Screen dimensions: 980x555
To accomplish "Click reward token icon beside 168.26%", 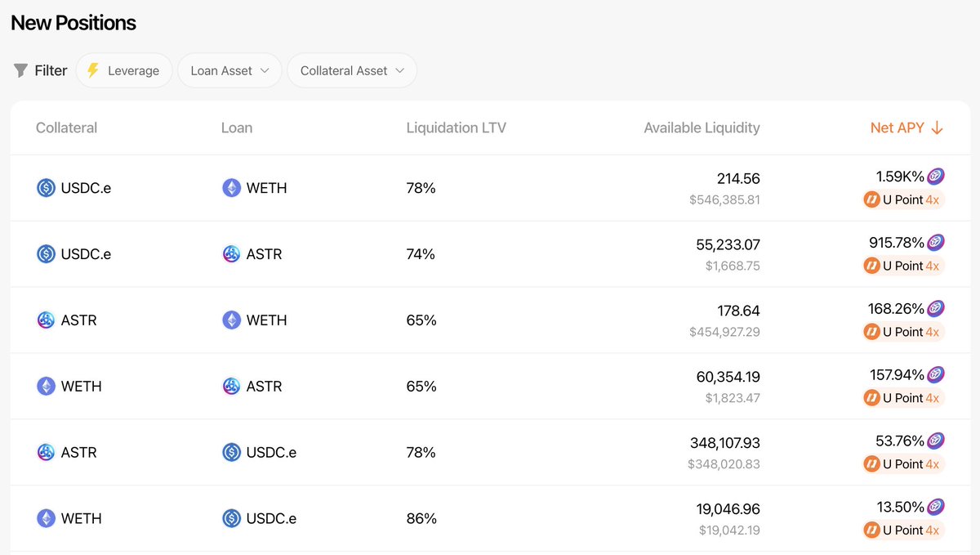I will pos(936,309).
